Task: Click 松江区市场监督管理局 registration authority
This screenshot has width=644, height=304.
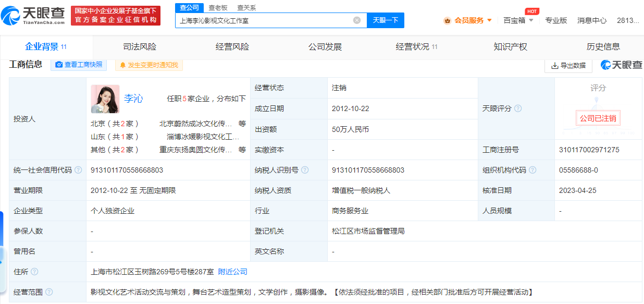Action: (x=368, y=231)
